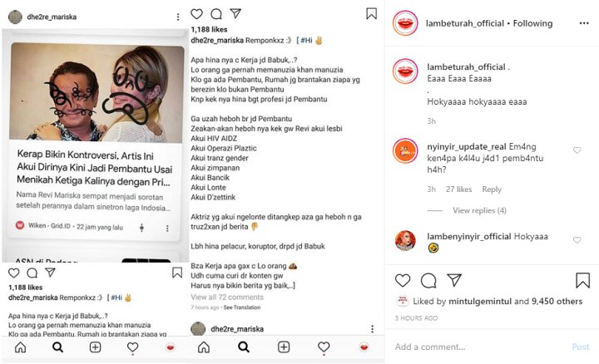The height and width of the screenshot is (364, 599).
Task: Open View all 72 comments link
Action: 227,297
